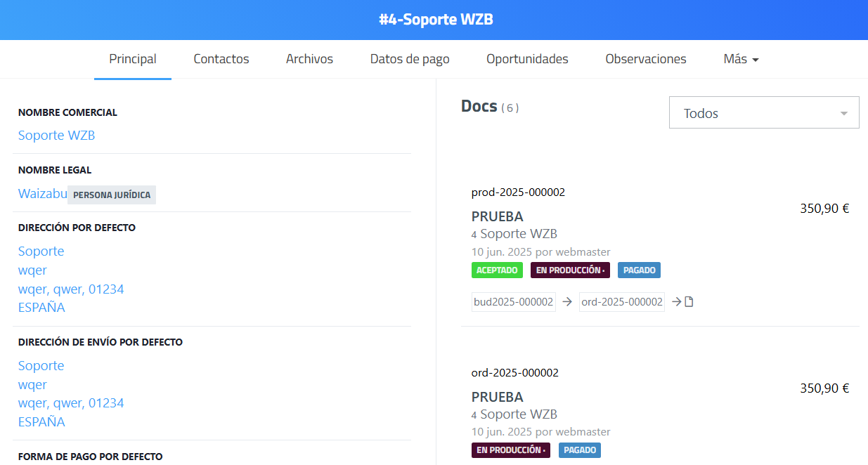Click the PAGADO badge on prod-2025-000002
Image resolution: width=868 pixels, height=465 pixels.
[x=639, y=270]
